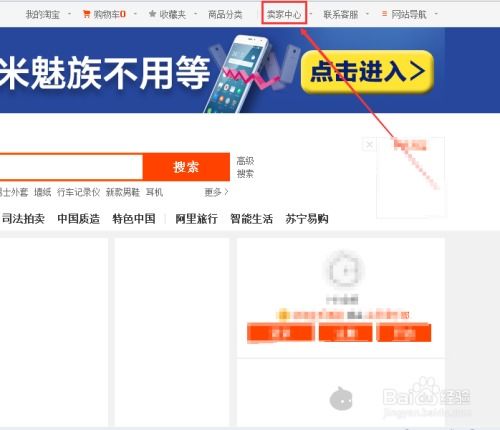Expand the dropdown arrow next to 我的淘宝
The width and height of the screenshot is (500, 430).
[x=69, y=14]
